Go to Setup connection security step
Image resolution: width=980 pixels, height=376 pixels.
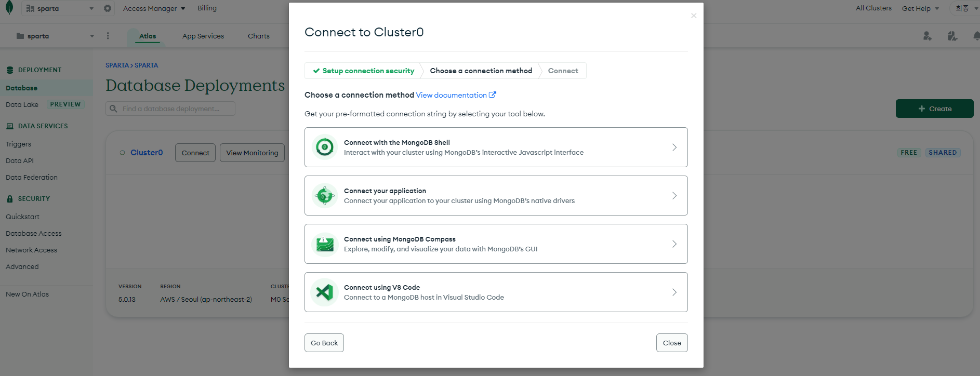tap(363, 71)
